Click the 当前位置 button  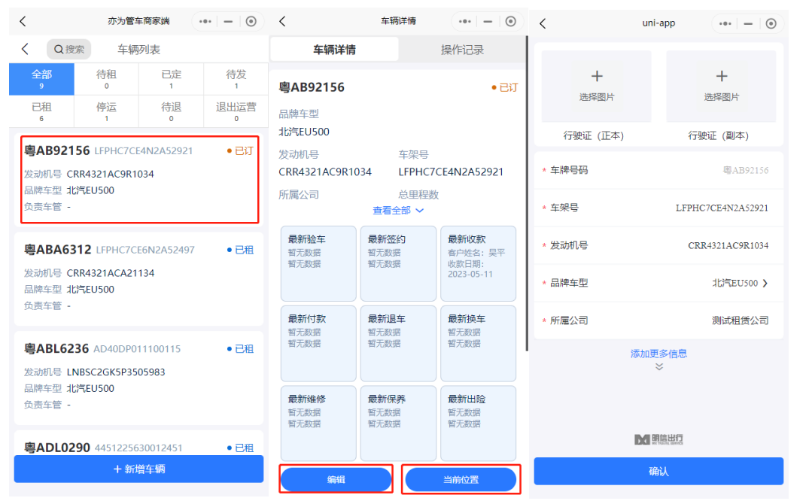(x=461, y=480)
